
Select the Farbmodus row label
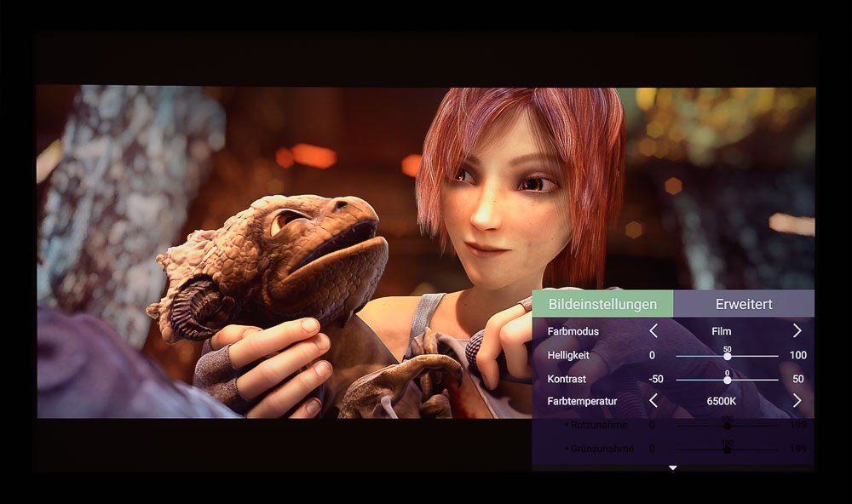point(573,331)
